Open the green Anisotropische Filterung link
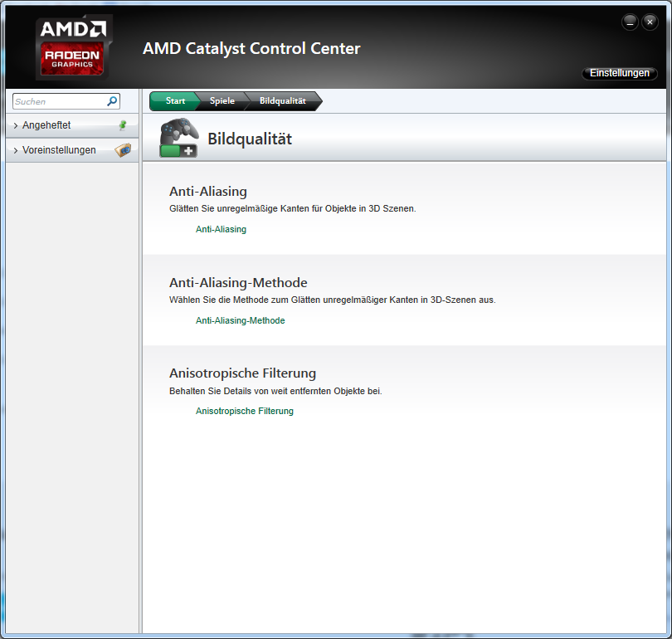The image size is (672, 639). pos(245,411)
